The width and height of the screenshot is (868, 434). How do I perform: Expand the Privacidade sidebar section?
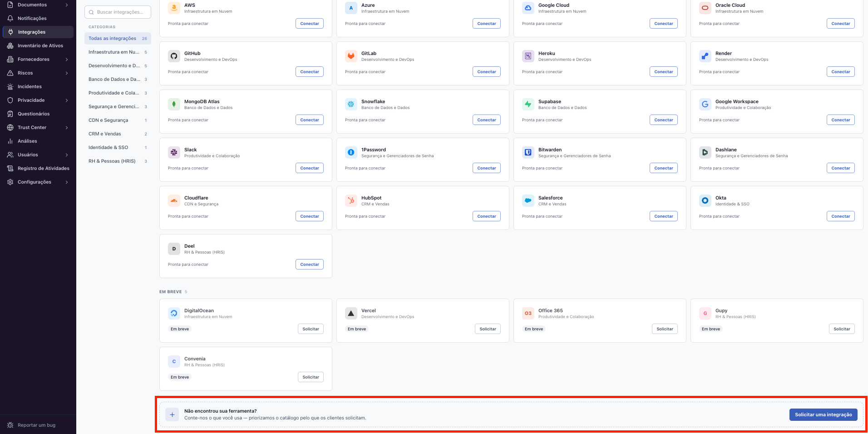pyautogui.click(x=38, y=100)
